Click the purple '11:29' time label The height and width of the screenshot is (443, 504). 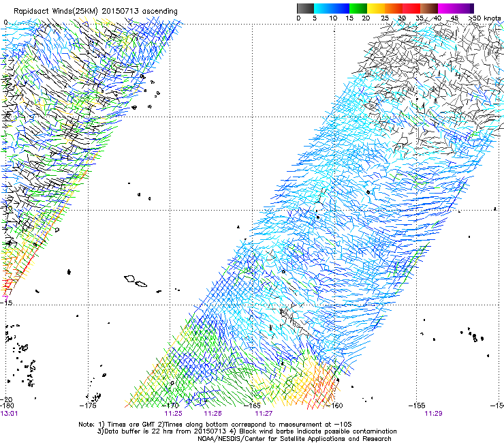pos(433,414)
